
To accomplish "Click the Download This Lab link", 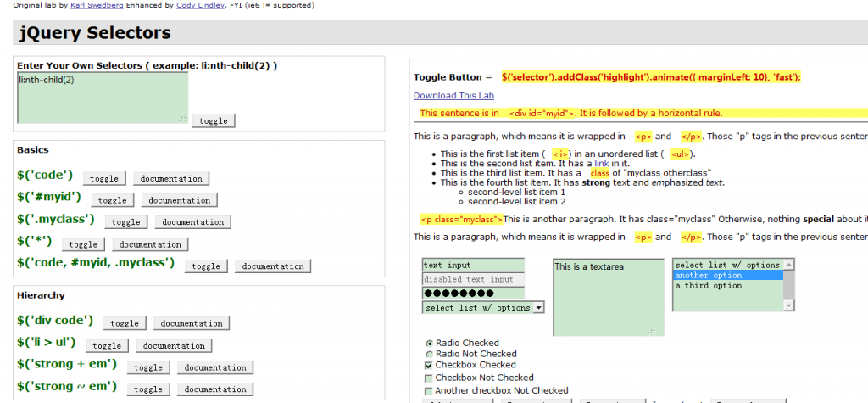I will [454, 95].
